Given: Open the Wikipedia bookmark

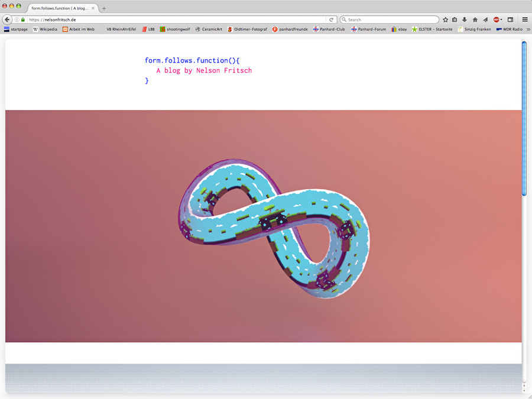Looking at the screenshot, I should pos(44,29).
